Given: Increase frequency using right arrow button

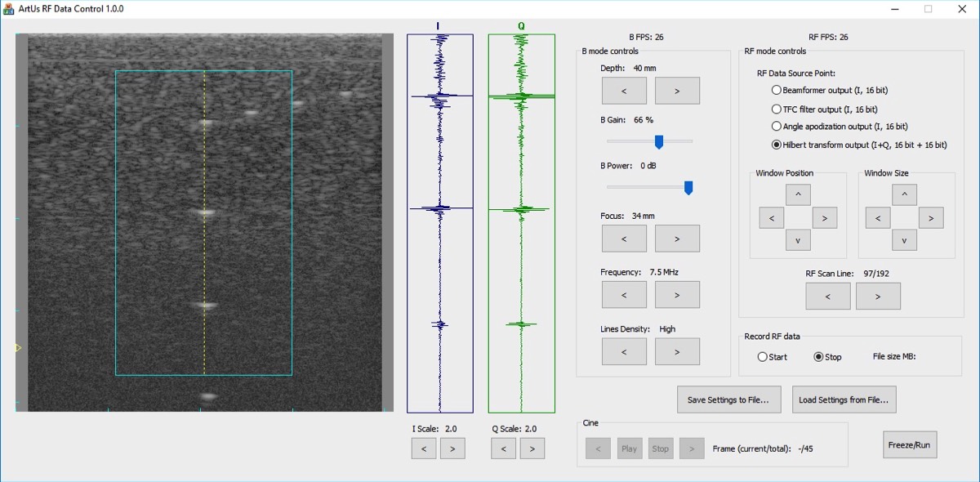Looking at the screenshot, I should coord(677,295).
